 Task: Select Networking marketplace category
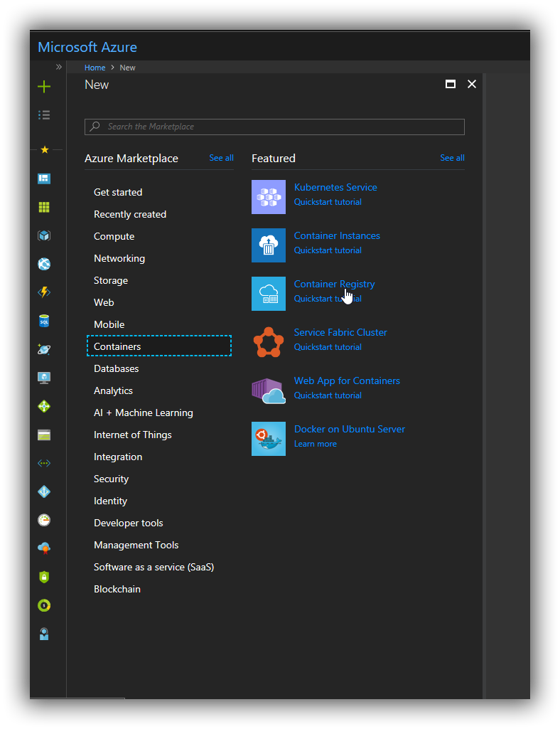[x=119, y=258]
